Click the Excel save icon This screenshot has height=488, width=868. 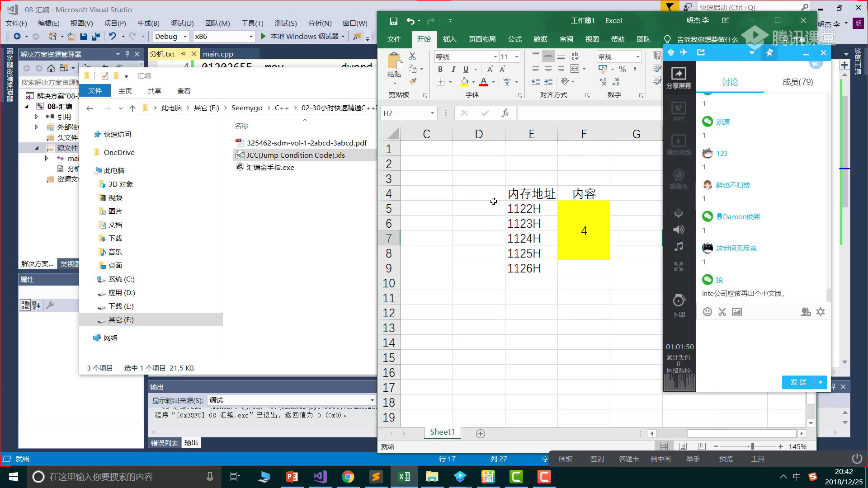[x=393, y=21]
